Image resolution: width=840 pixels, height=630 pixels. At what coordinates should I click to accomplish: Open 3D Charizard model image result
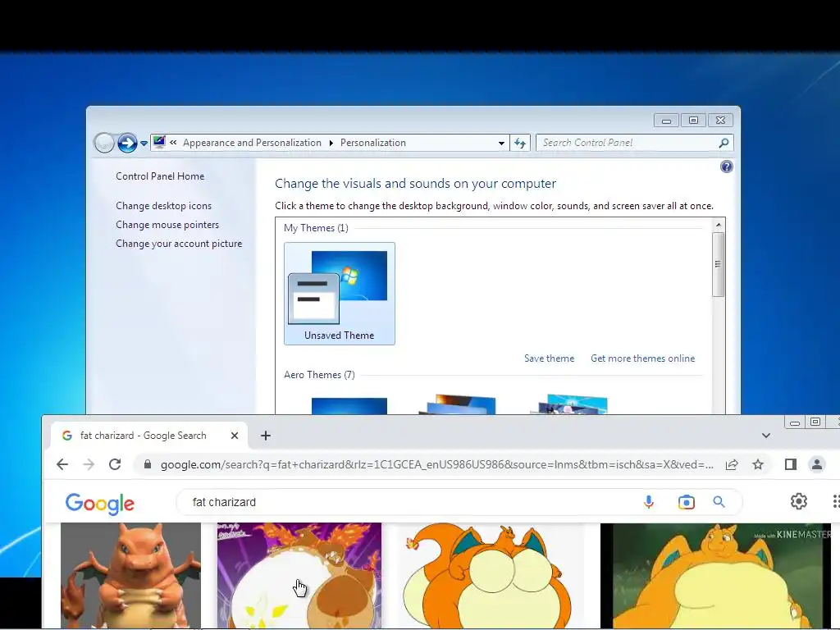[130, 575]
